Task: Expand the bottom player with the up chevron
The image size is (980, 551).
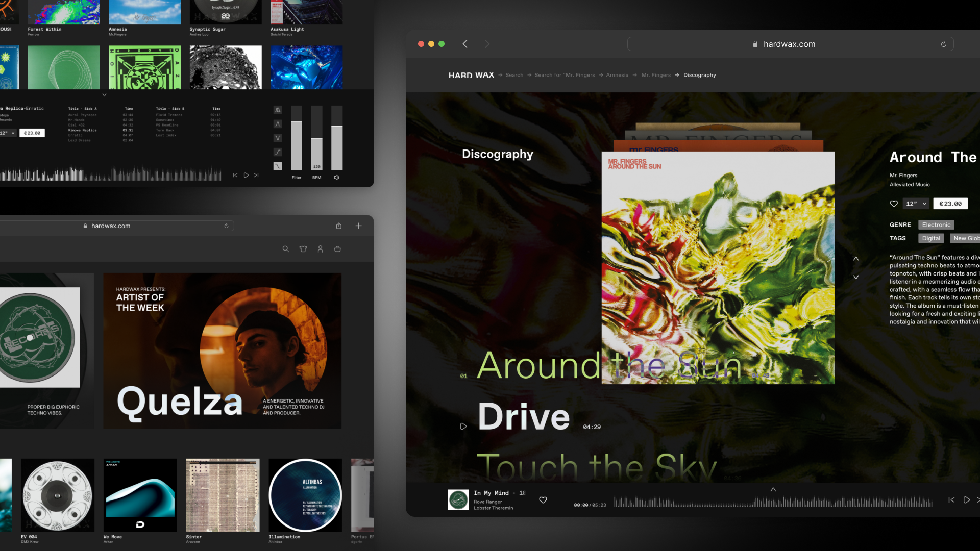Action: point(773,489)
